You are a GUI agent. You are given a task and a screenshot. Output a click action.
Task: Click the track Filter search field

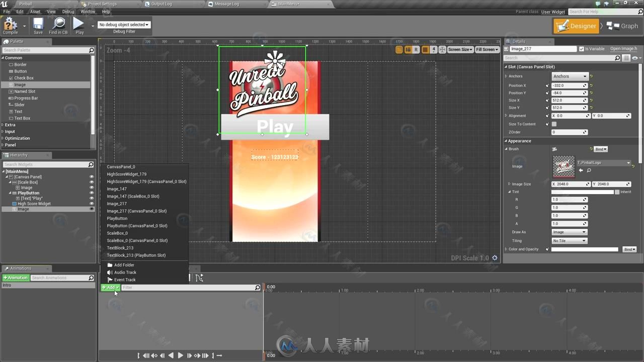pos(191,288)
